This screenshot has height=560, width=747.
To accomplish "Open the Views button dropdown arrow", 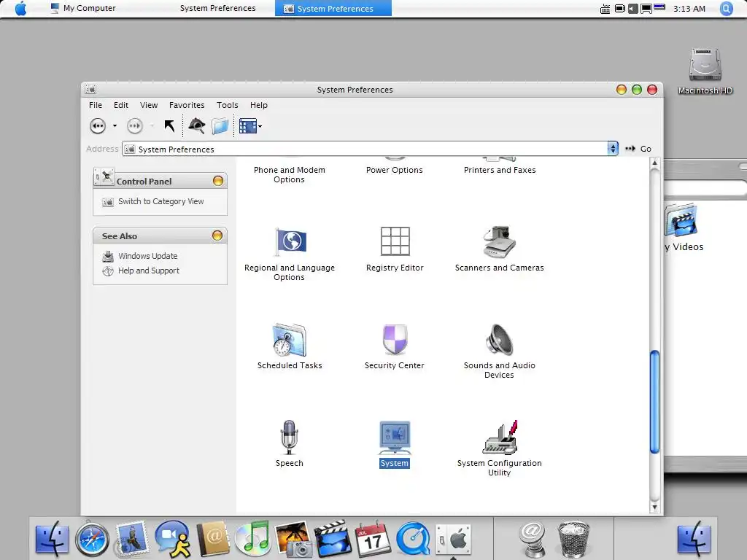I will [260, 126].
